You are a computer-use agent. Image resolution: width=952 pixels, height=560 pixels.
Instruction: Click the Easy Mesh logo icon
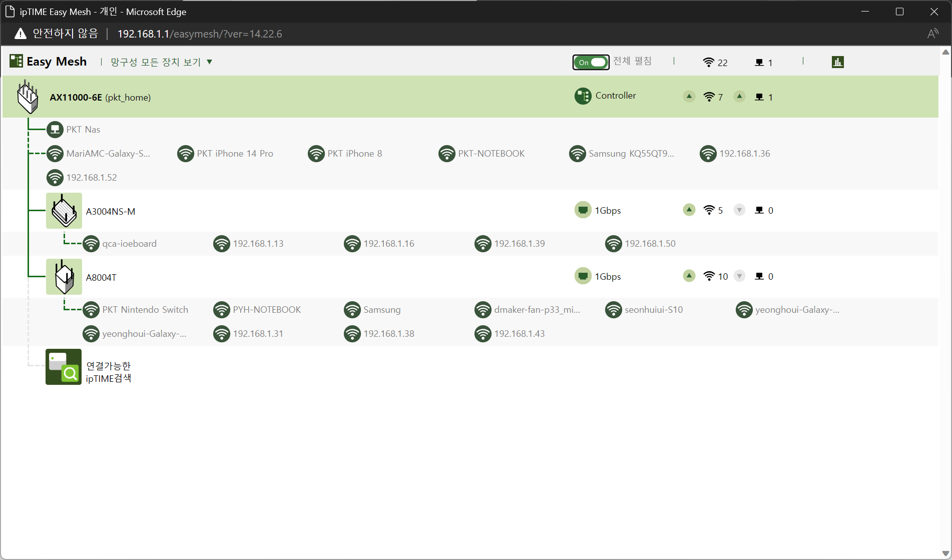16,61
